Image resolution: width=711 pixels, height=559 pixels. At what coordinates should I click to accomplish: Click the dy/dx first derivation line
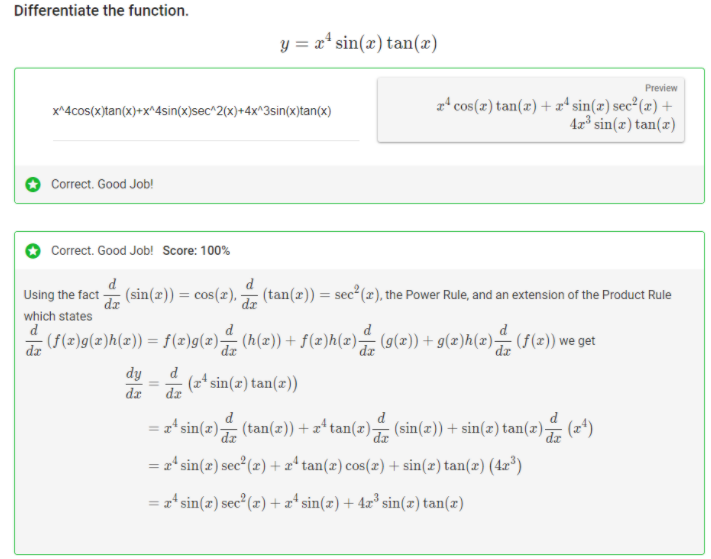tap(218, 383)
